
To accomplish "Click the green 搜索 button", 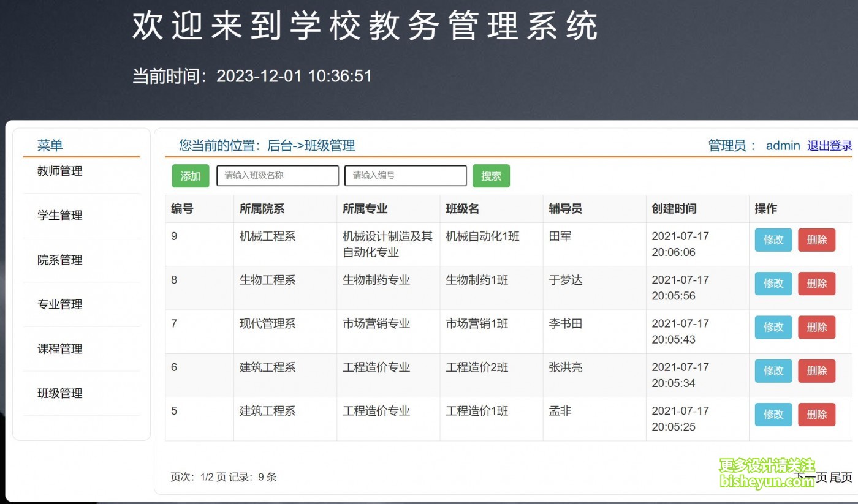I will (x=491, y=176).
